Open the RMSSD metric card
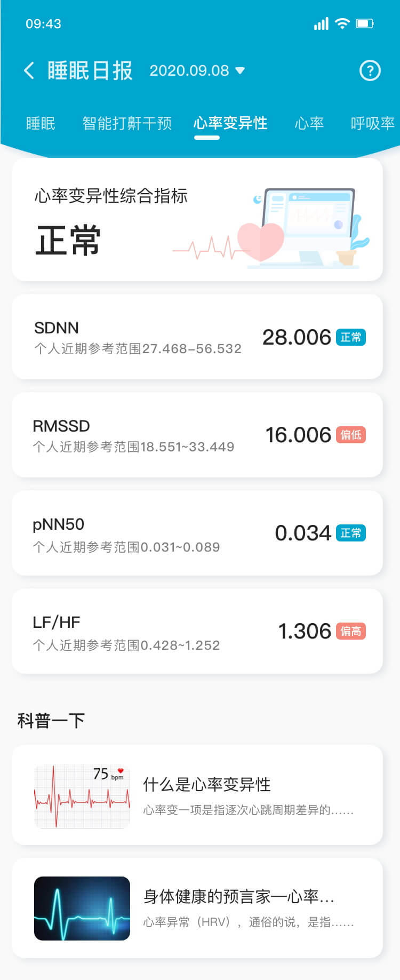The image size is (400, 980). (x=197, y=435)
